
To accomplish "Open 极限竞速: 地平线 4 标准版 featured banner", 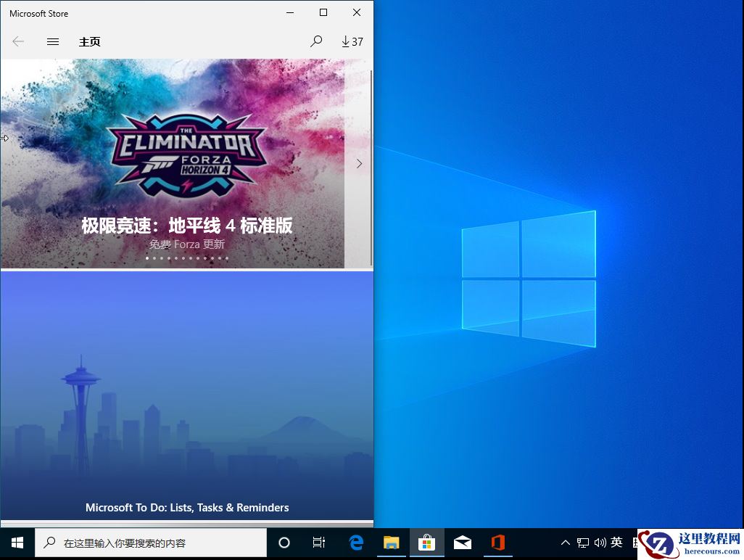I will tap(187, 226).
